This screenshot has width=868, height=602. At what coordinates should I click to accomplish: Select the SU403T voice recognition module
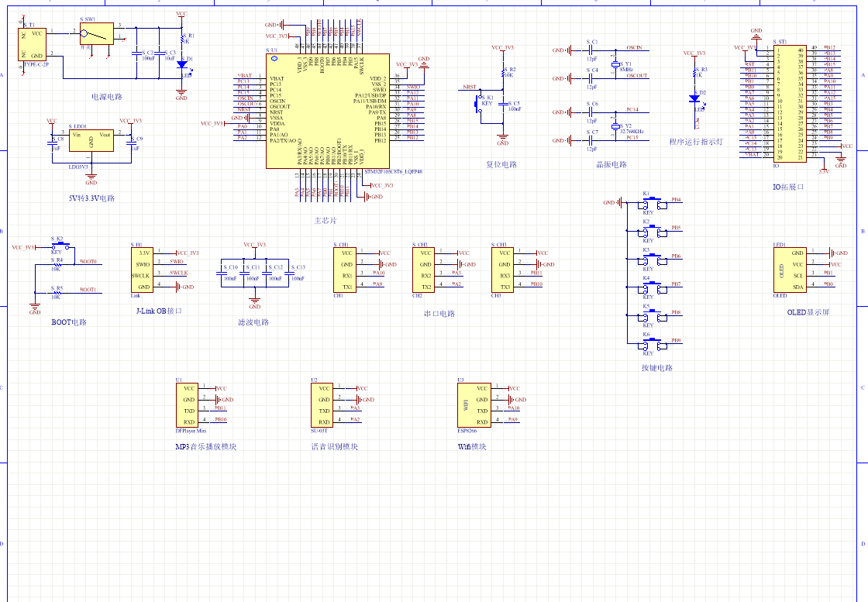click(322, 405)
